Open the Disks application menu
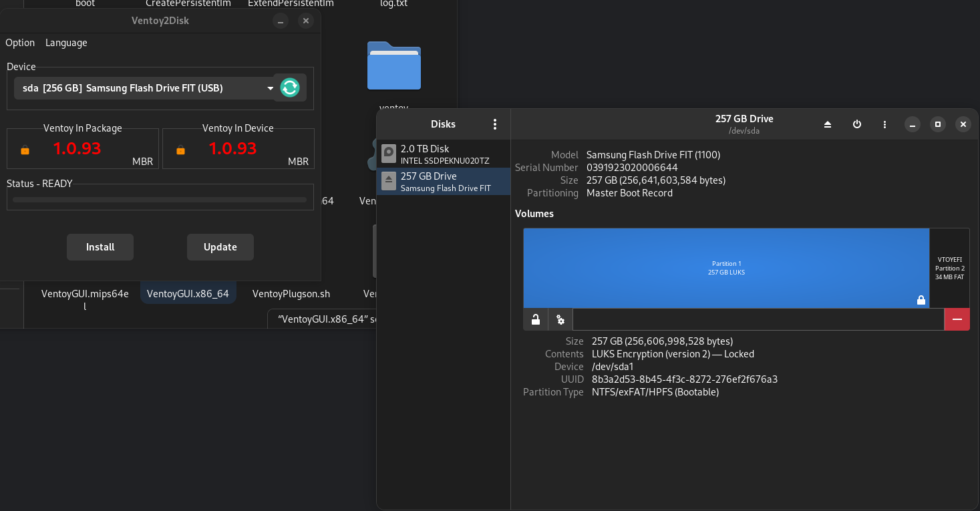This screenshot has width=980, height=511. [x=495, y=124]
